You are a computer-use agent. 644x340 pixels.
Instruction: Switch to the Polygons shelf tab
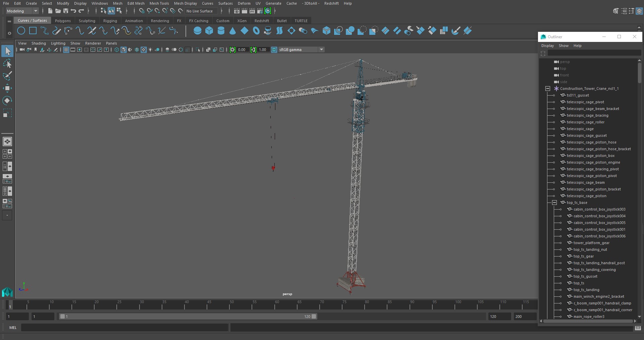tap(63, 21)
